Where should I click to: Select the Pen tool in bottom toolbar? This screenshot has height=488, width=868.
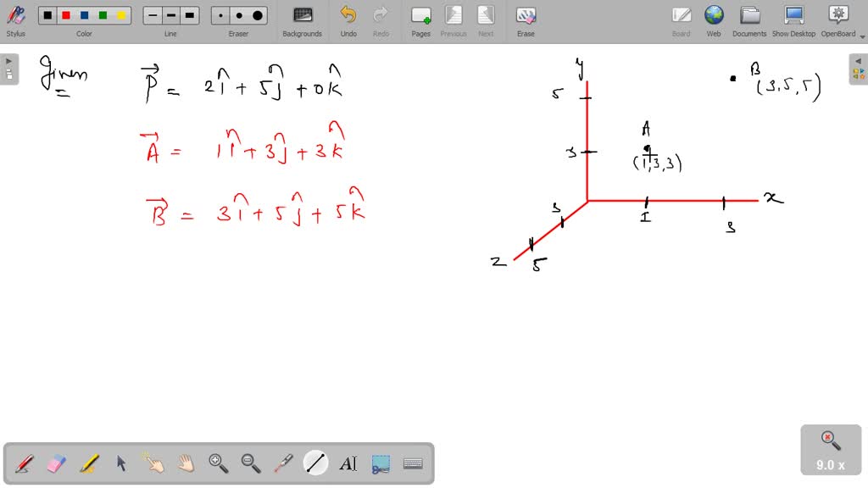pos(23,463)
